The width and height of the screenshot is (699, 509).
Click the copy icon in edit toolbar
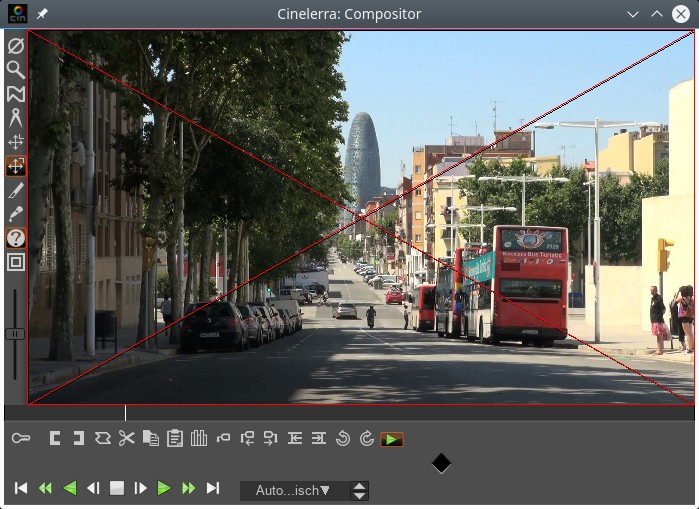pos(151,438)
